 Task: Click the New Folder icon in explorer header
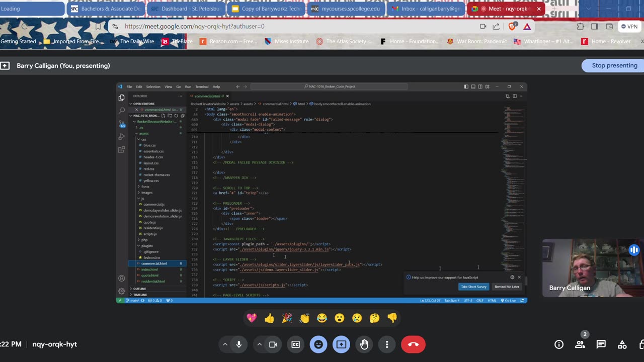click(170, 116)
